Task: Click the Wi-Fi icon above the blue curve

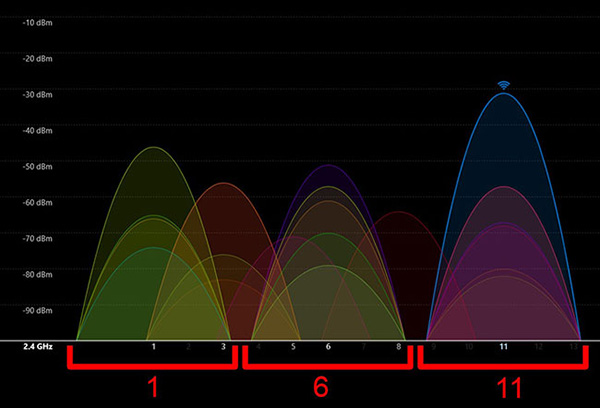Action: coord(504,85)
